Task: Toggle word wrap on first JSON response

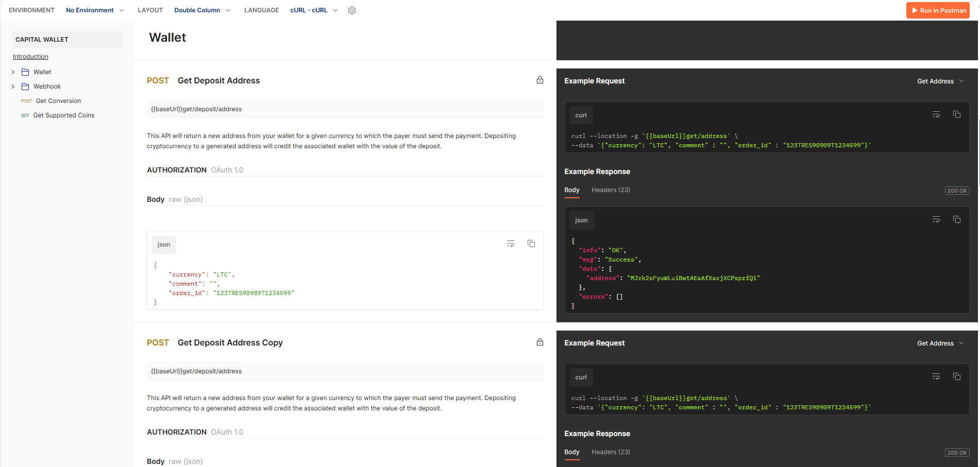Action: [936, 219]
